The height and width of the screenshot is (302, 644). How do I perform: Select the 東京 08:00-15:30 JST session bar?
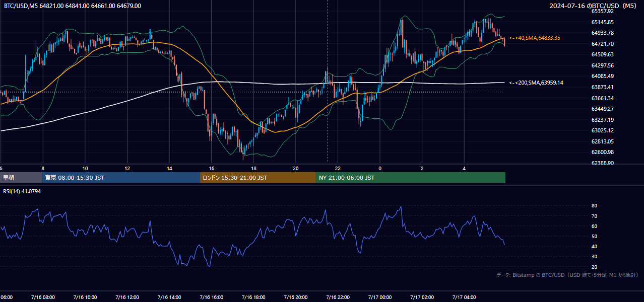click(x=121, y=178)
